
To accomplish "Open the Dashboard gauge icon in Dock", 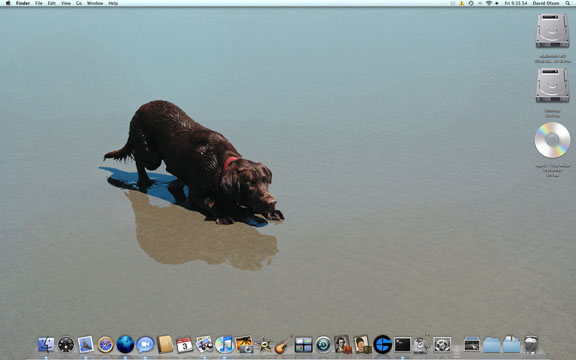I will [x=66, y=345].
